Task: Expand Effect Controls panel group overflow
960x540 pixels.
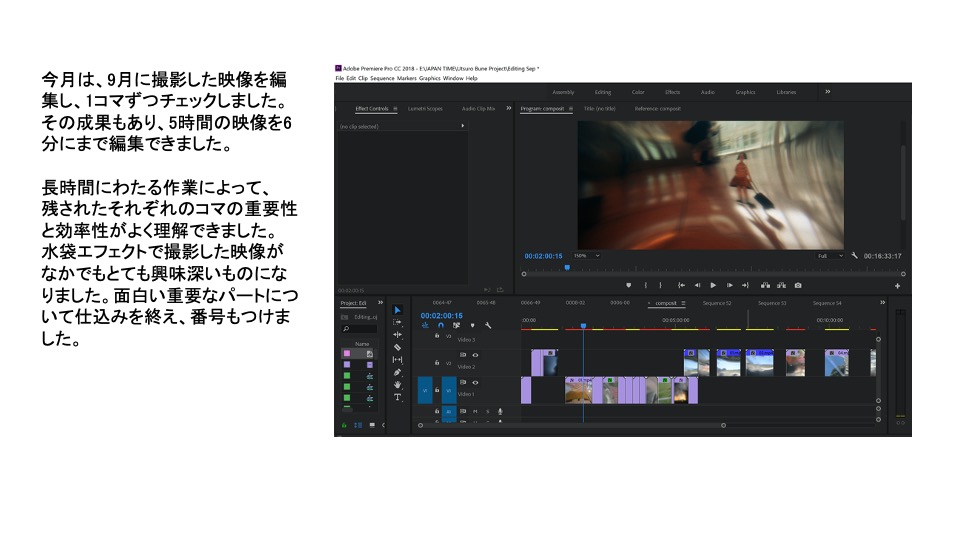Action: coord(509,108)
